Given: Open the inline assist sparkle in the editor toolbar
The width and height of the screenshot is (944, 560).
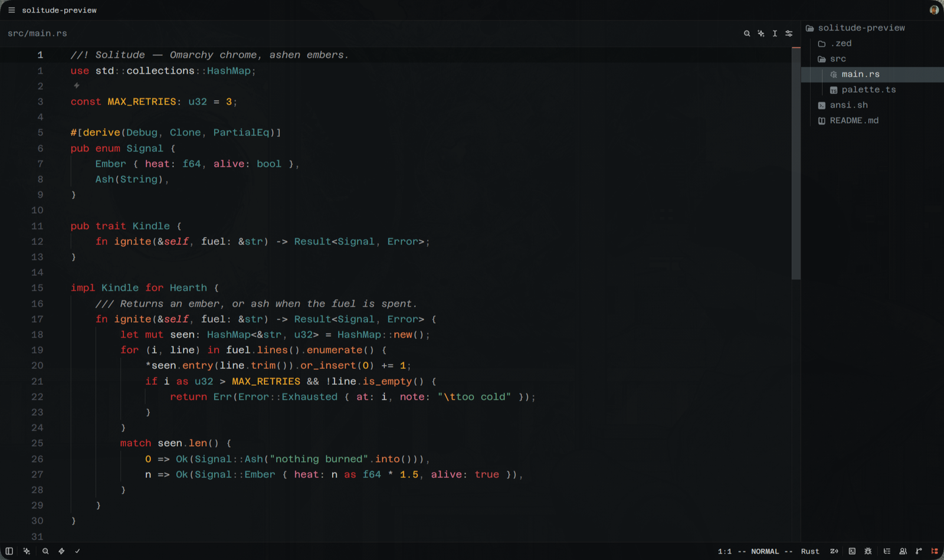Looking at the screenshot, I should coord(761,34).
